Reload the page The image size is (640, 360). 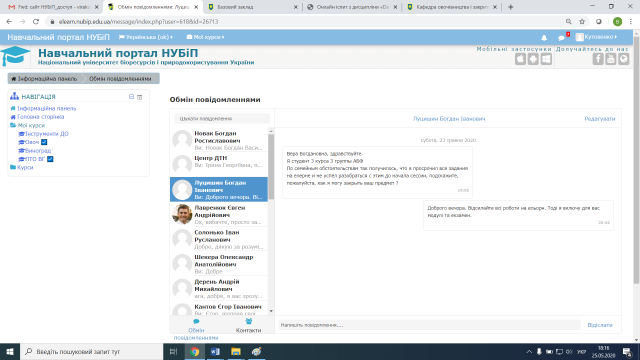click(36, 22)
